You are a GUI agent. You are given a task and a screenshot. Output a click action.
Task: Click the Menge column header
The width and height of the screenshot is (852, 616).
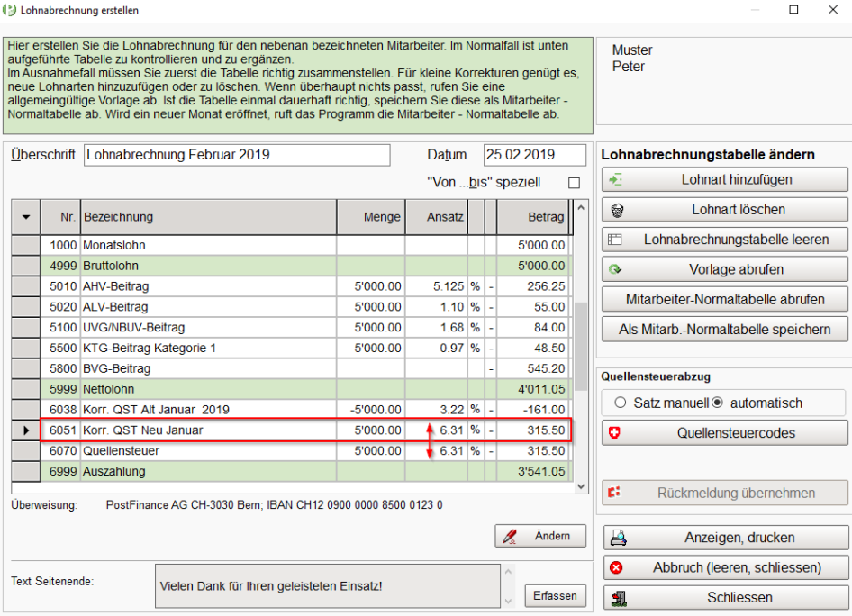pos(371,217)
